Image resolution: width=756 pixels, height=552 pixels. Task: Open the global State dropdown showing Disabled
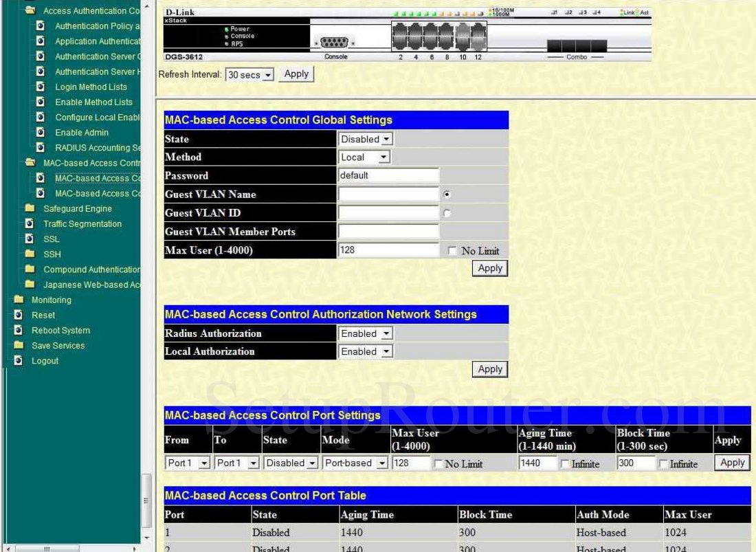(366, 140)
